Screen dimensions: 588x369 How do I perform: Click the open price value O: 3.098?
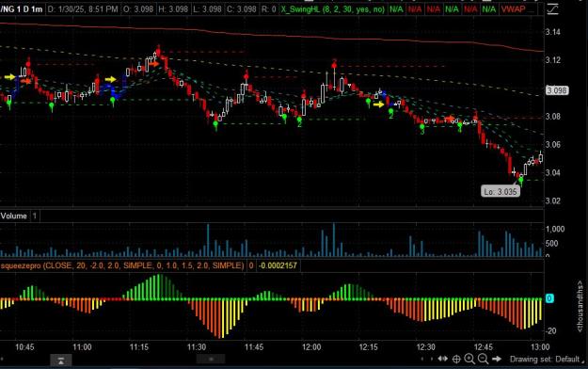[x=138, y=9]
